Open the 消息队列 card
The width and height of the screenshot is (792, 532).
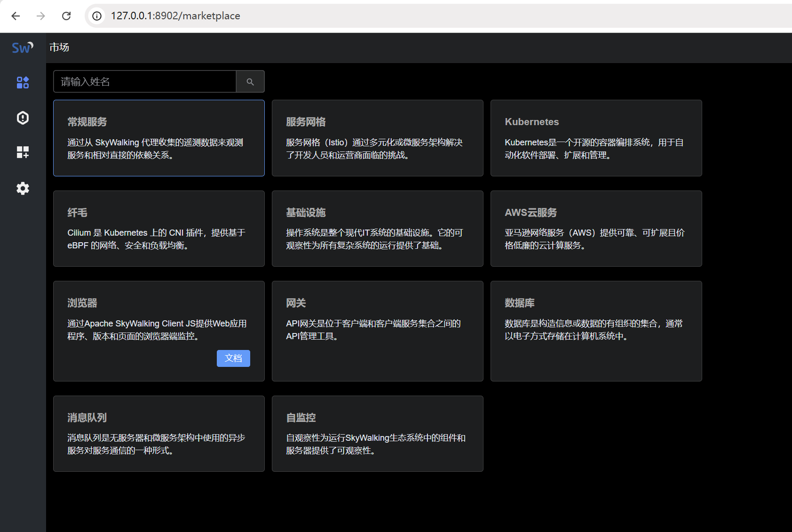(158, 433)
